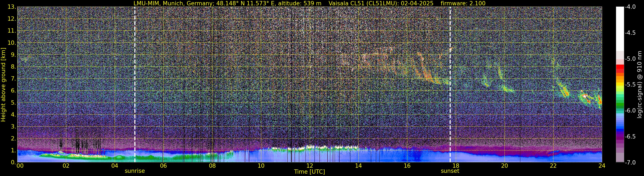Image resolution: width=644 pixels, height=176 pixels.
Task: Click the white dashed sunrise marker line
Action: [x=135, y=85]
